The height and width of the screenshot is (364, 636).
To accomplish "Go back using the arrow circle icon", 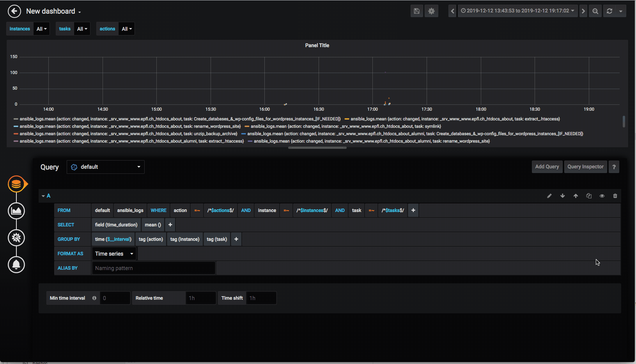I will pos(14,11).
